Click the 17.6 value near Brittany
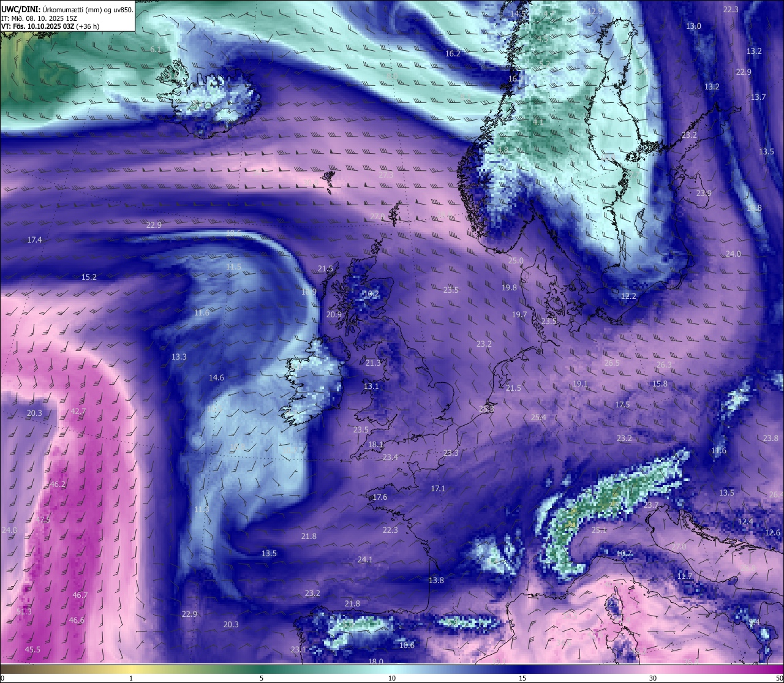Viewport: 784px width, 683px height. [x=380, y=497]
